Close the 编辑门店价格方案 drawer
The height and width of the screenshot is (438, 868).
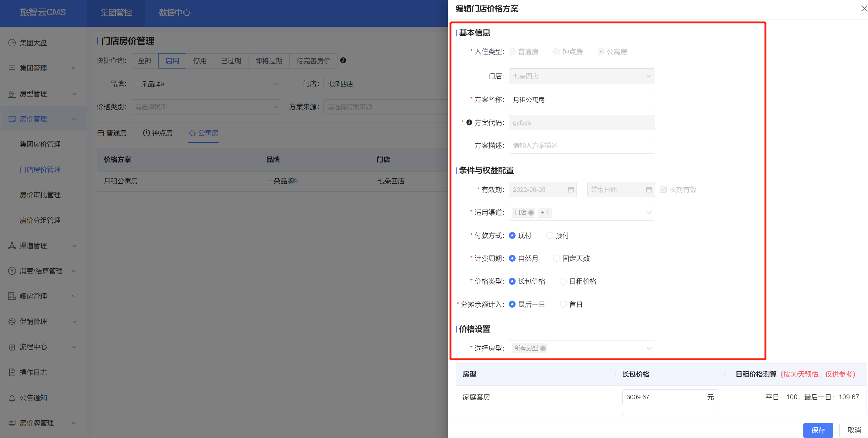[x=864, y=8]
